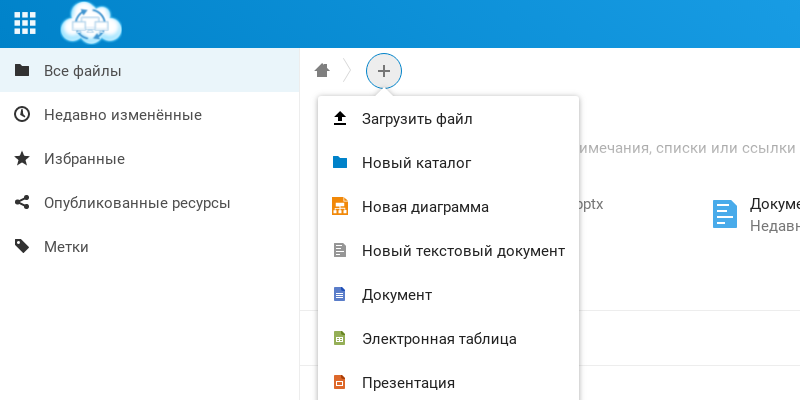Open the recent document file icon

point(724,214)
